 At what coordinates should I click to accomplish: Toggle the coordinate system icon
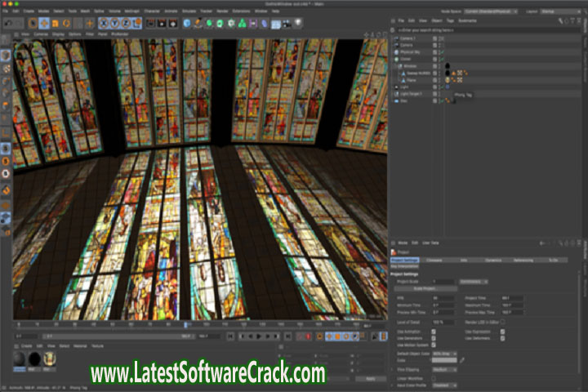[x=137, y=23]
